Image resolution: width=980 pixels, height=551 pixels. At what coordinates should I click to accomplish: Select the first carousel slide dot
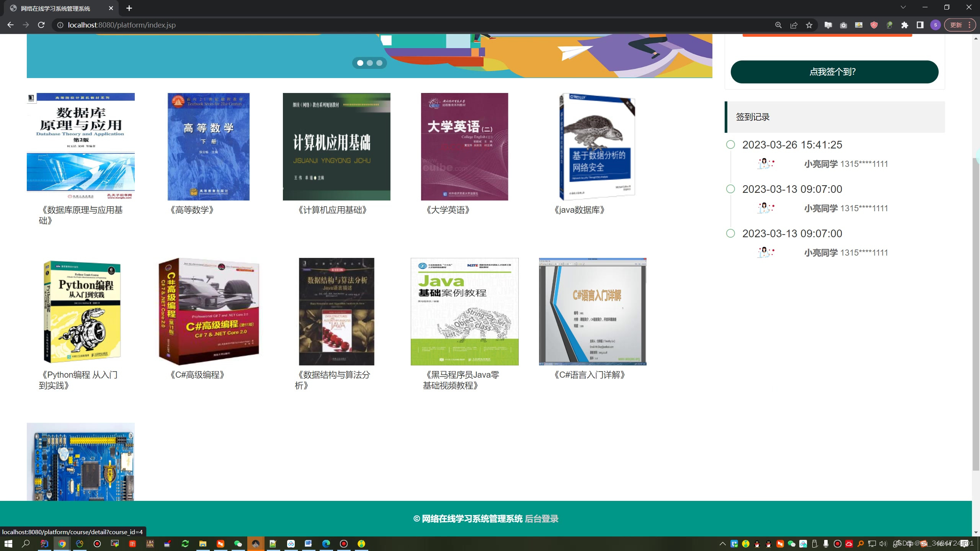360,63
